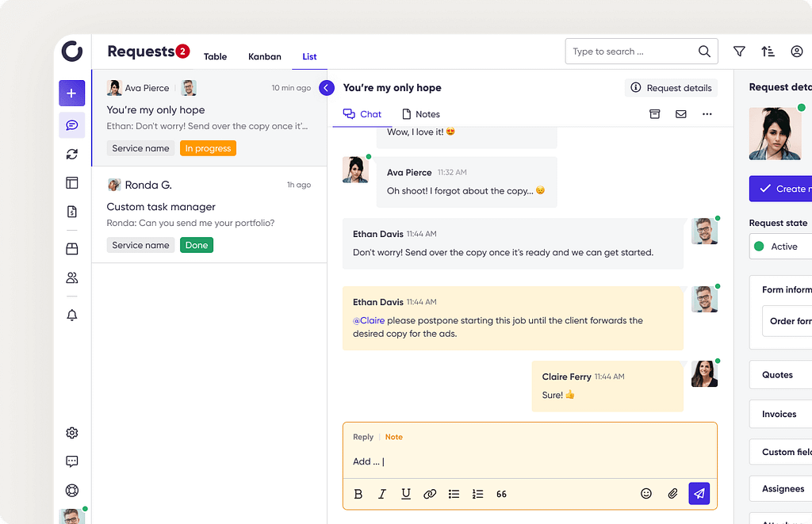Open own profile avatar in sidebar bottom
Screen dimensions: 812x524
72,516
